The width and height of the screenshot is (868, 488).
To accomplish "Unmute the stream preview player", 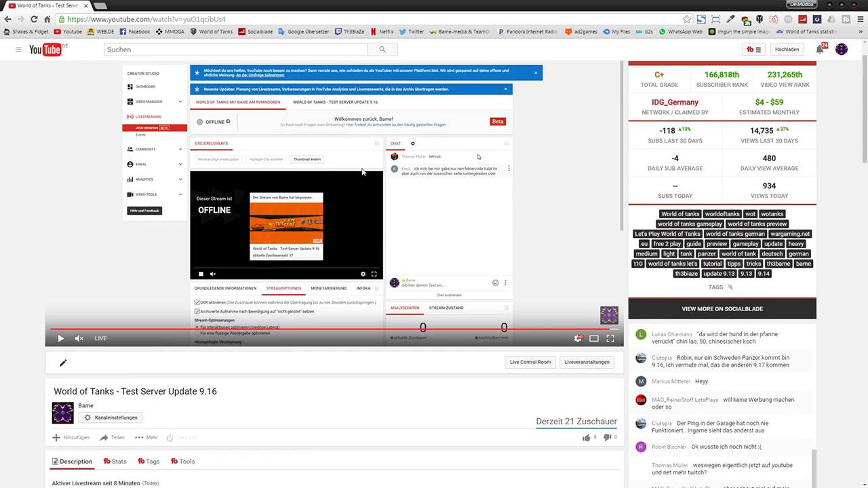I will (x=212, y=274).
